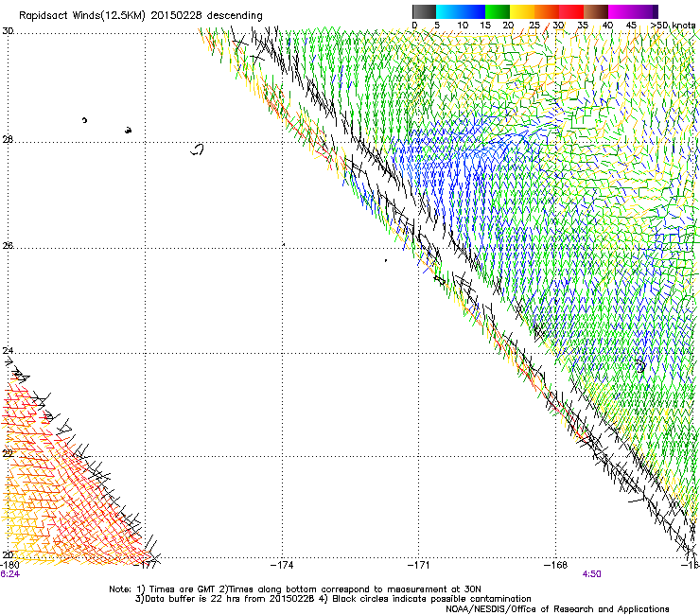The height and width of the screenshot is (615, 700).
Task: Click the Rapidscat Winds title text
Action: pyautogui.click(x=141, y=16)
